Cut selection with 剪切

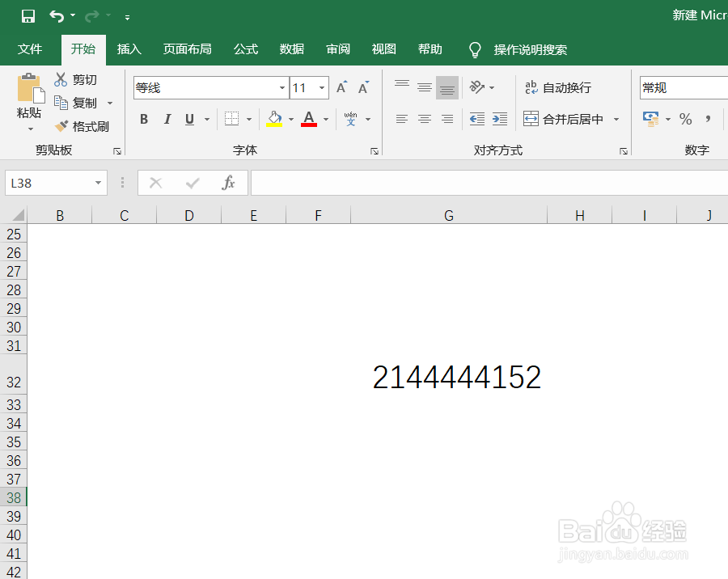76,80
